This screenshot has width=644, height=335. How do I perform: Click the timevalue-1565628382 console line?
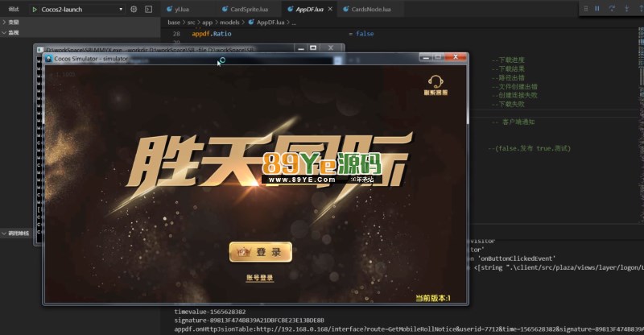point(210,312)
